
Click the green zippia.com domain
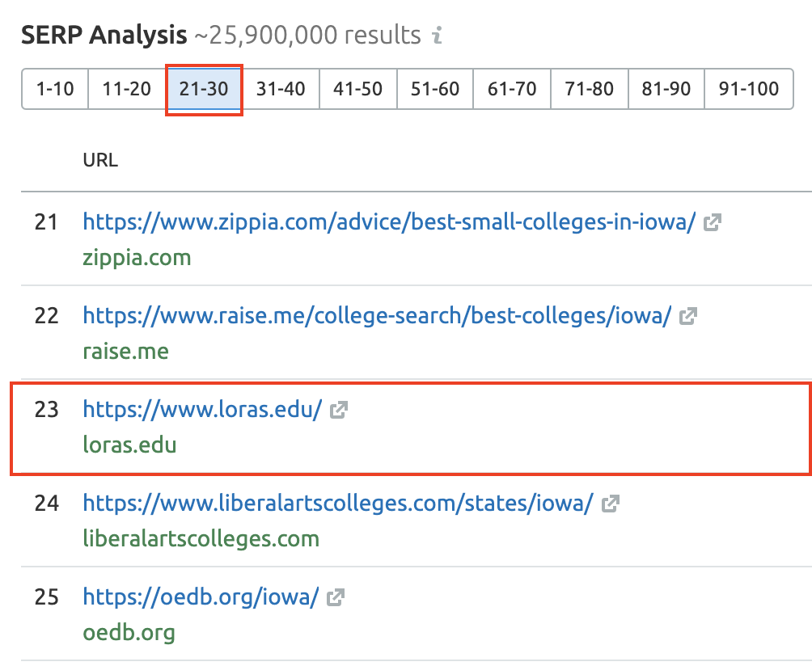(x=137, y=258)
